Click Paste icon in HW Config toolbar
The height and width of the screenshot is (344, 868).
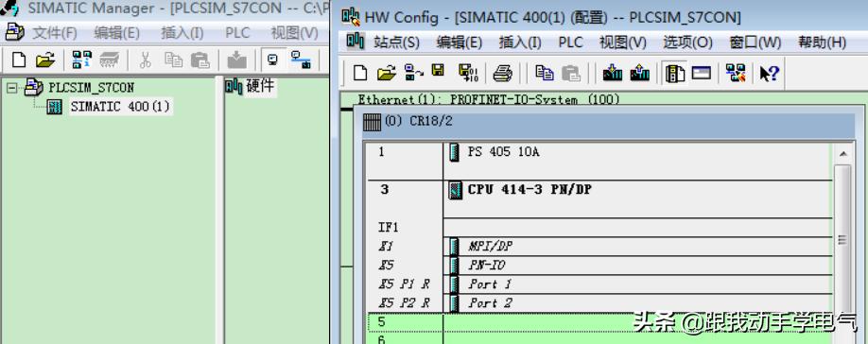(x=571, y=73)
